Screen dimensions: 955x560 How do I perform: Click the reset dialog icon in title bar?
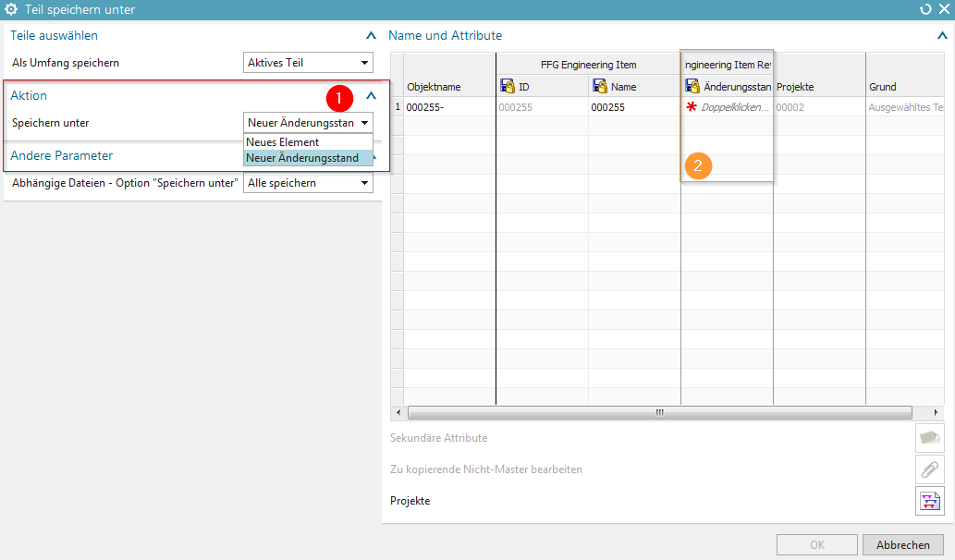point(926,9)
